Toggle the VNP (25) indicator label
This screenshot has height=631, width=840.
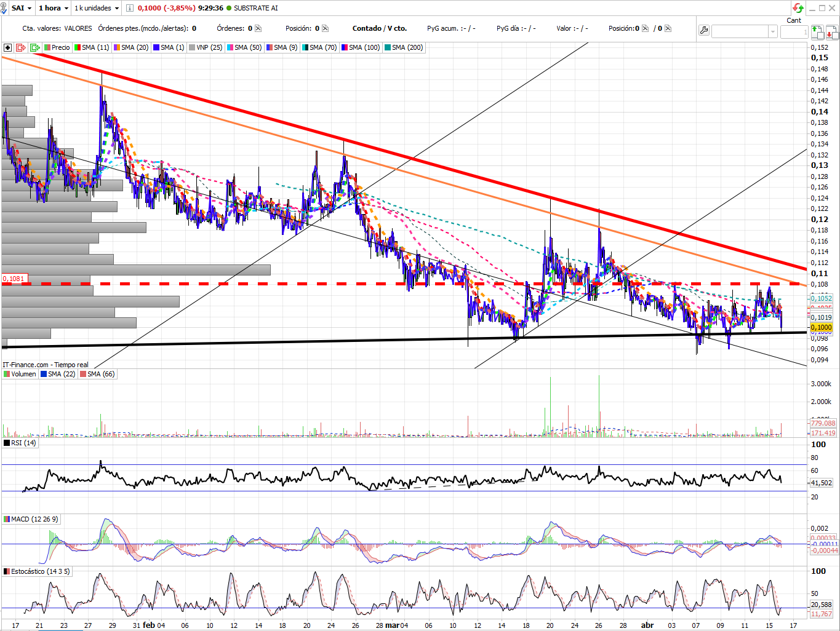point(206,47)
